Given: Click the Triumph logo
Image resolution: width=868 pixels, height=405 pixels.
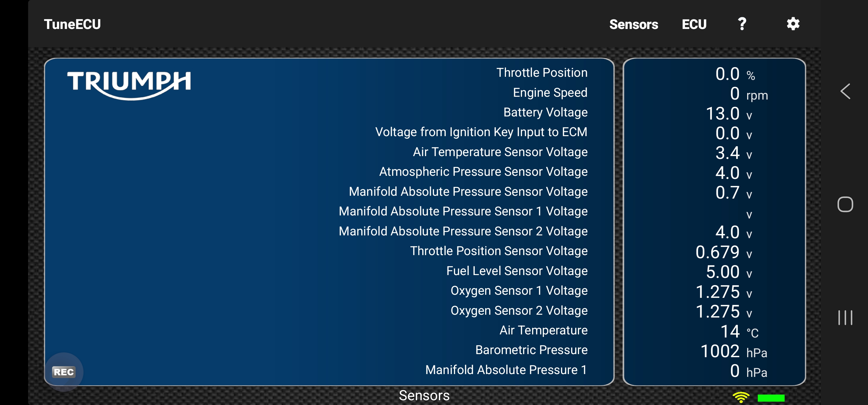Looking at the screenshot, I should (129, 85).
